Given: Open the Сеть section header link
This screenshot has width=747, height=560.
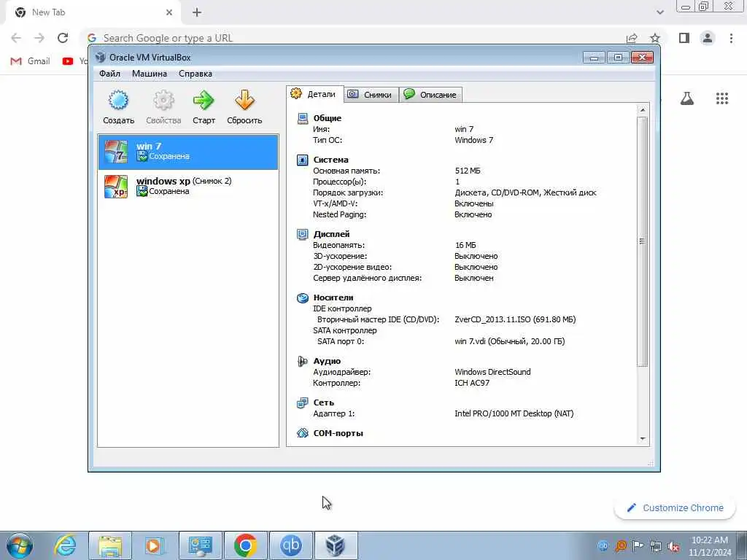Looking at the screenshot, I should tap(323, 402).
